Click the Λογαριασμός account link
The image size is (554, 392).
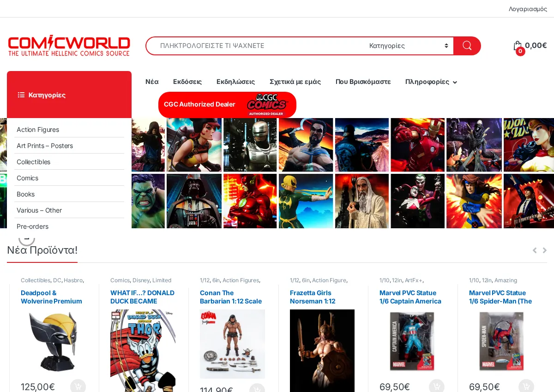pos(528,9)
